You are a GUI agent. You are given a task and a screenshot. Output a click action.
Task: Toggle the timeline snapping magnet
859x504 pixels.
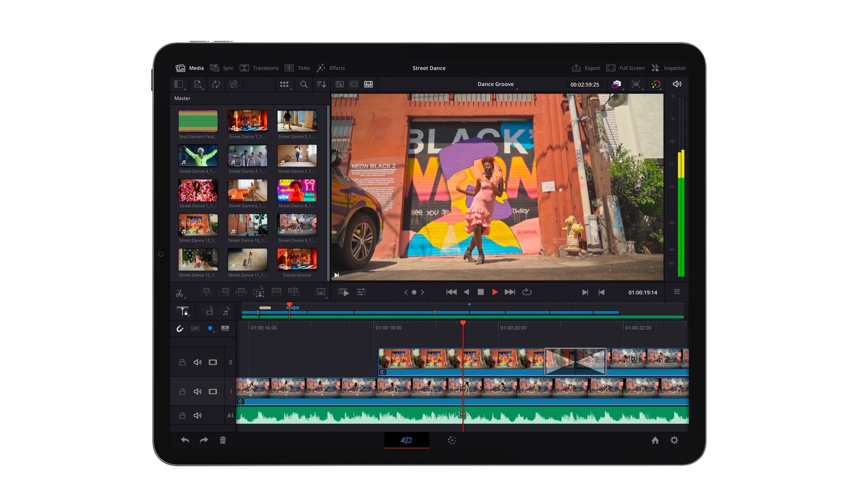click(x=180, y=329)
